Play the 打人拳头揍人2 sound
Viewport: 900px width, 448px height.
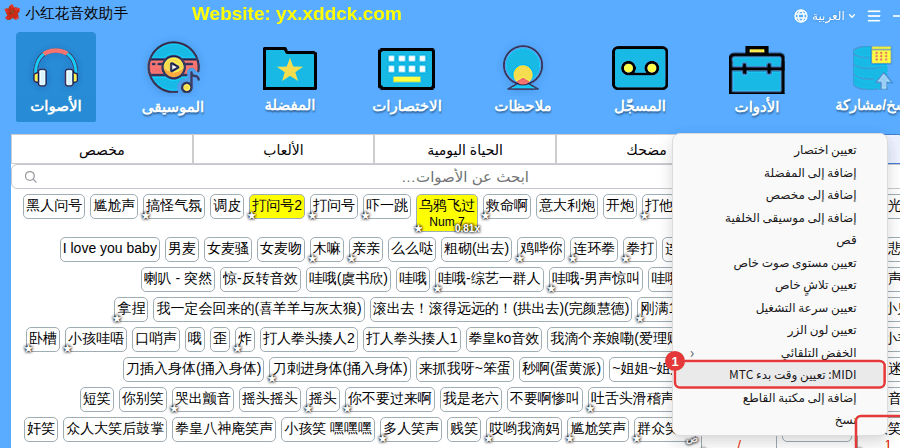tap(309, 338)
